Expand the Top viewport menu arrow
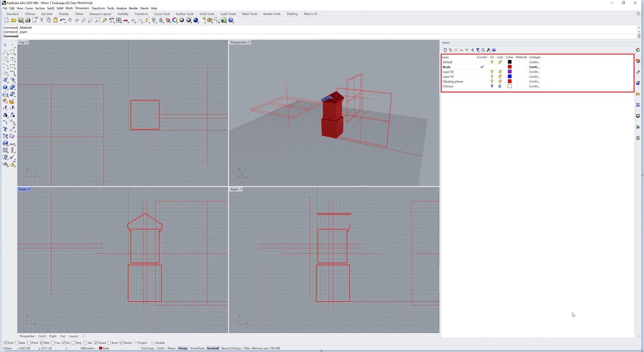 27,42
